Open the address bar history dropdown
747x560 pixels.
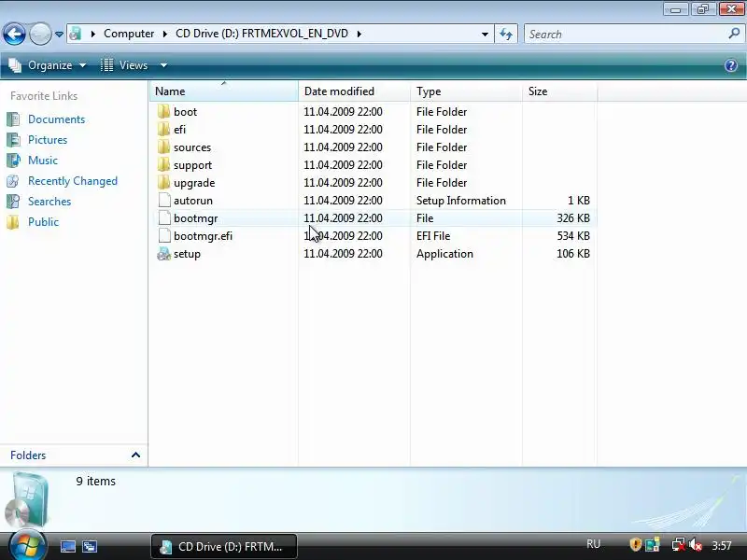(485, 35)
